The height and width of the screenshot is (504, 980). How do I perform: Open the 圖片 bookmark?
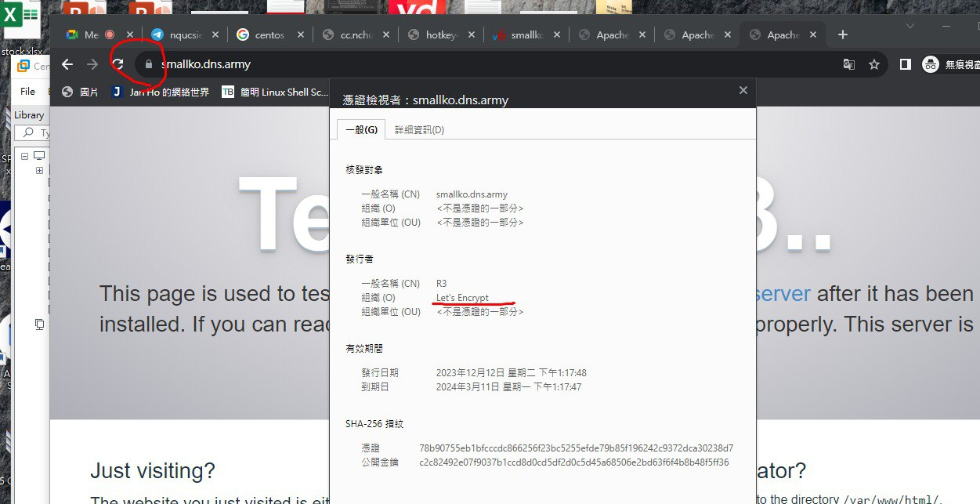coord(80,92)
